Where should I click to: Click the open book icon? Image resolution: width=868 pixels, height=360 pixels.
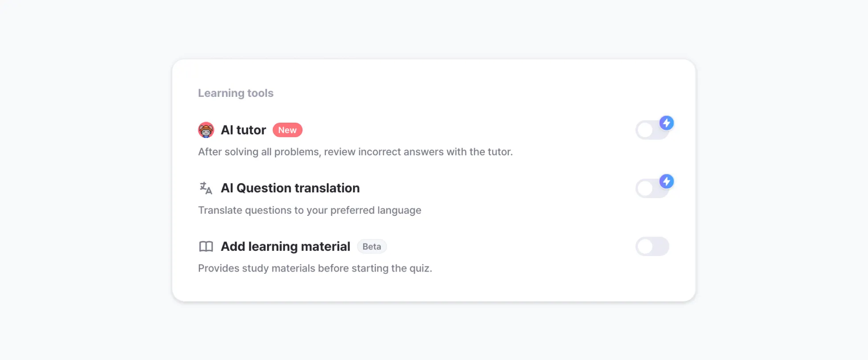[206, 246]
